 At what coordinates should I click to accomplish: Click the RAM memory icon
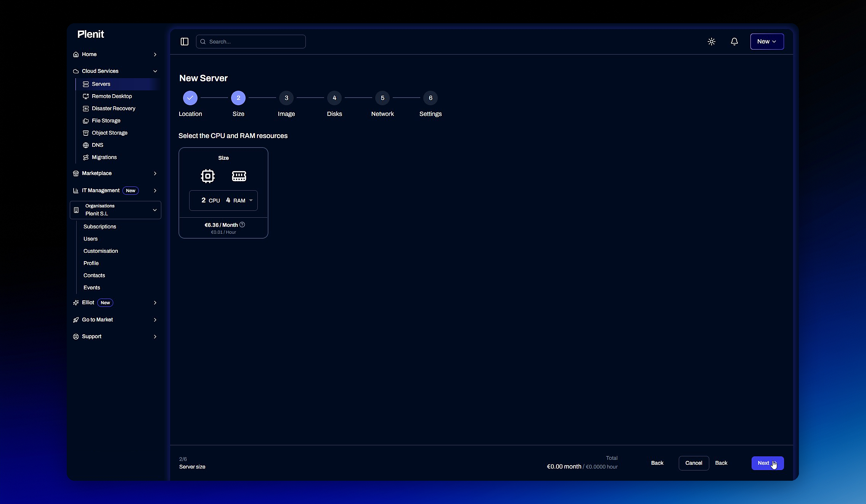(x=239, y=176)
